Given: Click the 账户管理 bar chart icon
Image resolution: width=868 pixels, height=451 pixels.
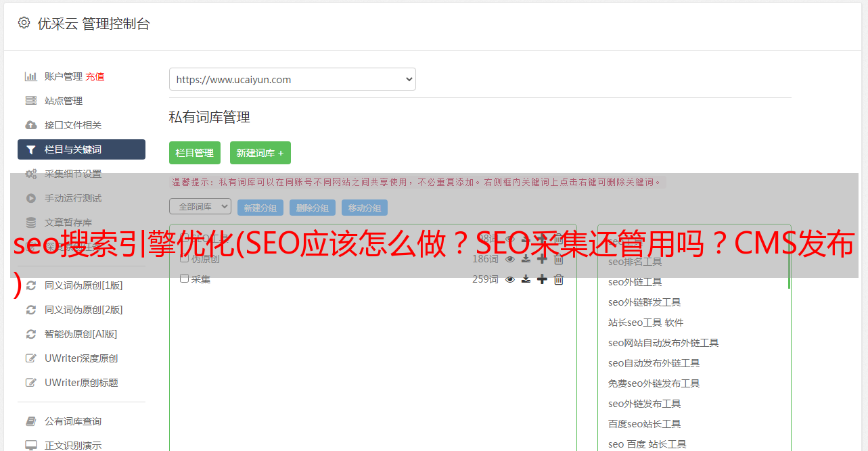Looking at the screenshot, I should click(x=30, y=76).
